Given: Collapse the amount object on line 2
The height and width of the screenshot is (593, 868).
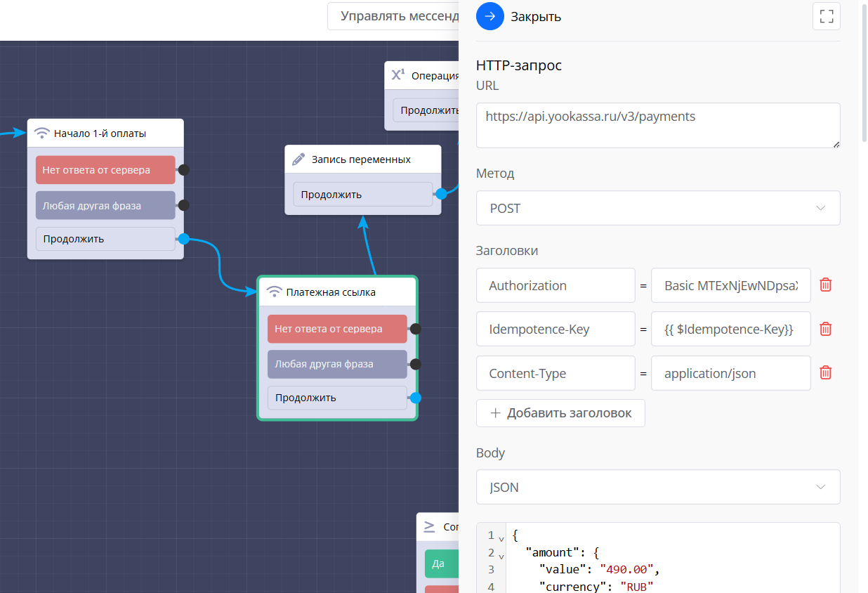Looking at the screenshot, I should tap(501, 555).
